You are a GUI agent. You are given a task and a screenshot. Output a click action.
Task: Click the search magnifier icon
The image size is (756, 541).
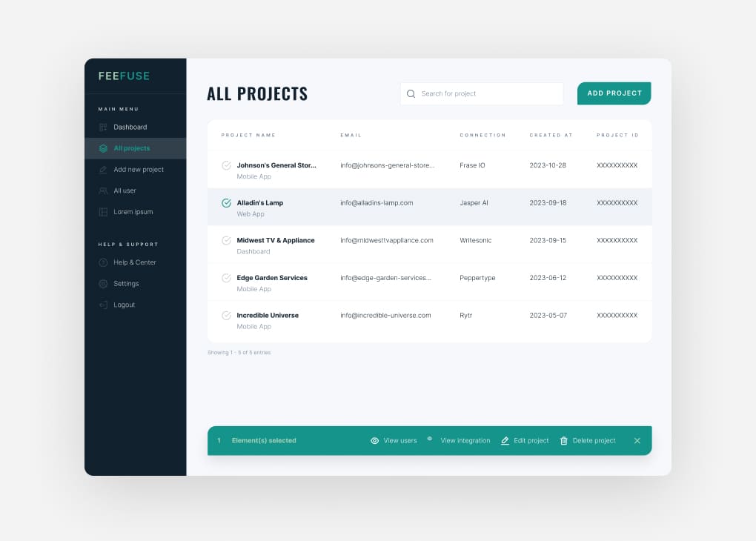click(411, 93)
